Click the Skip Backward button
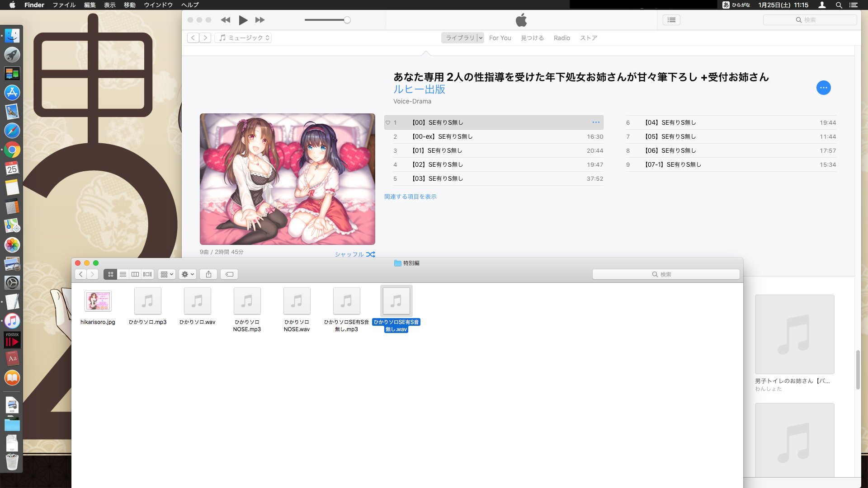The width and height of the screenshot is (868, 488). [x=225, y=20]
